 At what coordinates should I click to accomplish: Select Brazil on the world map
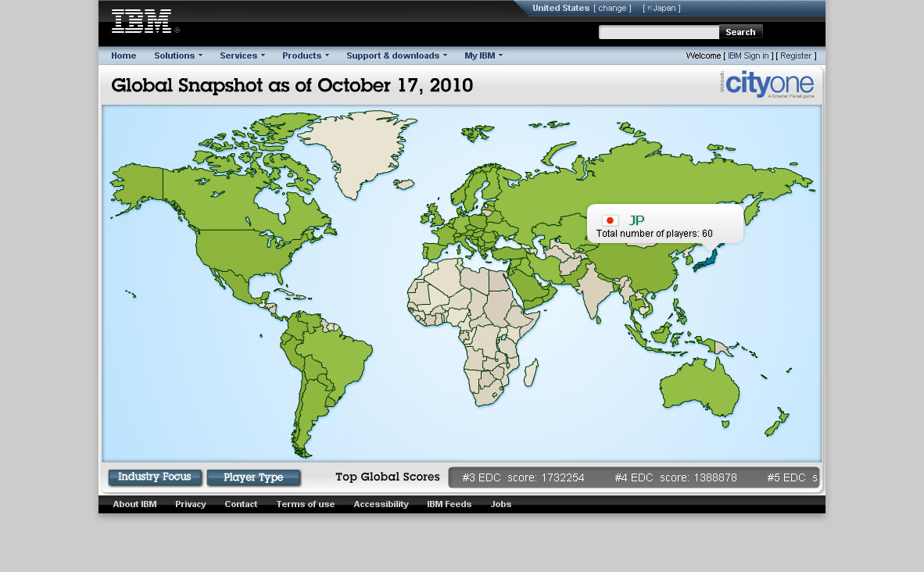coord(335,359)
